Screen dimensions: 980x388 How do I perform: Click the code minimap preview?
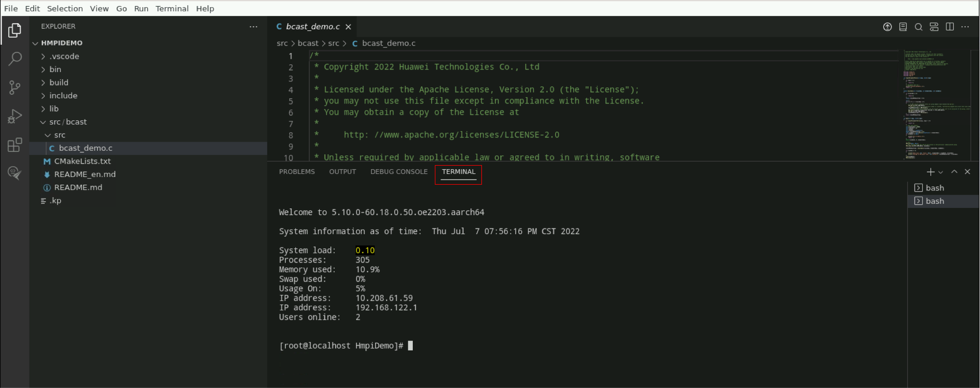[x=936, y=105]
